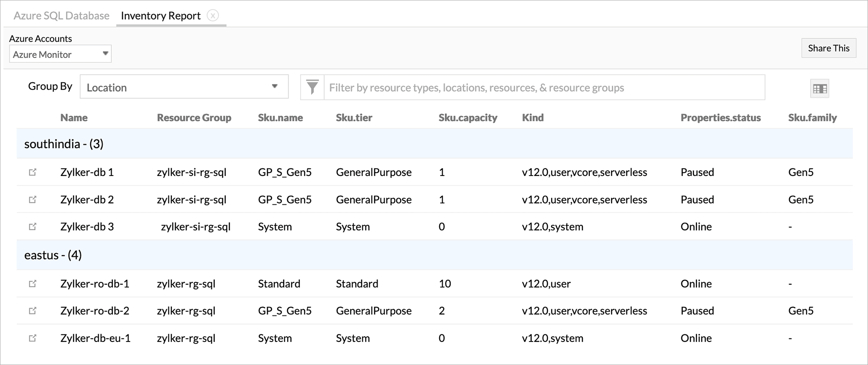Open the column chooser table icon
Viewport: 868px width, 365px height.
[819, 89]
